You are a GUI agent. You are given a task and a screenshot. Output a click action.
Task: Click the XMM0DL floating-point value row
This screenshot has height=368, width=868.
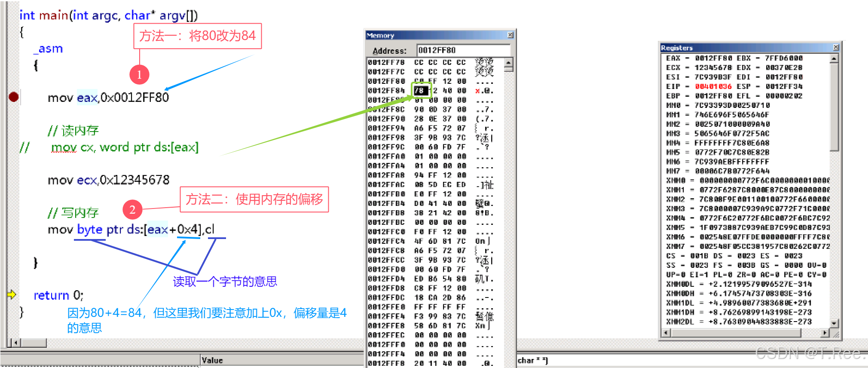(x=739, y=284)
